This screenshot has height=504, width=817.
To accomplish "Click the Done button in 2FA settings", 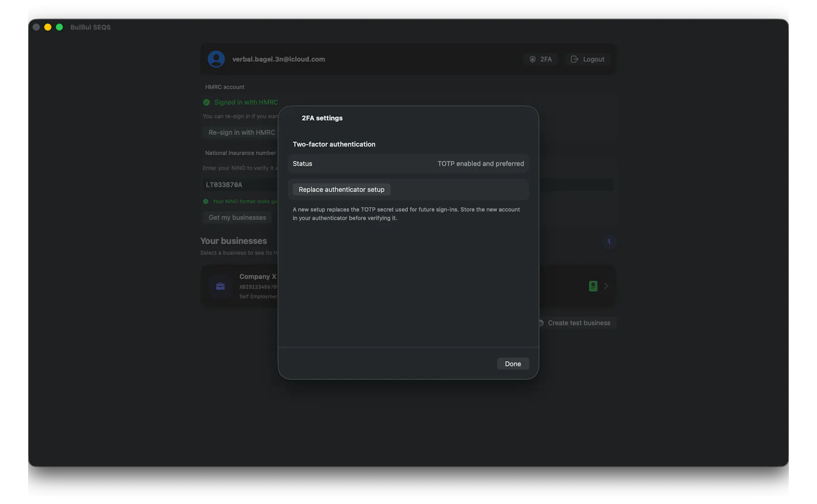I will point(513,364).
